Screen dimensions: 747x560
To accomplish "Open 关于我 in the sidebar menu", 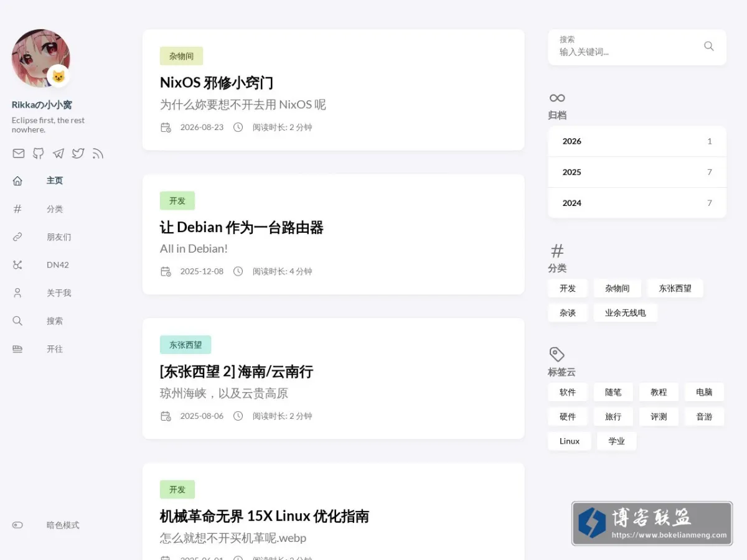I will [x=59, y=293].
